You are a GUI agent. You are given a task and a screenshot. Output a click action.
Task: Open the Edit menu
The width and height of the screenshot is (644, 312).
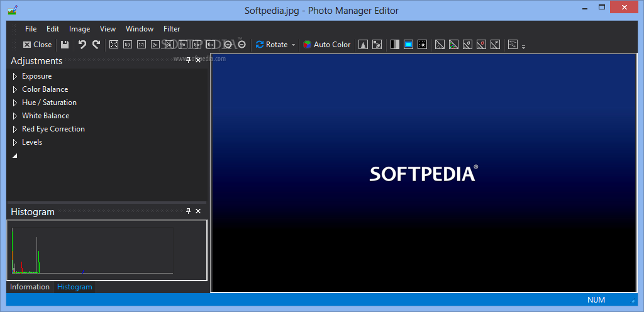click(53, 29)
